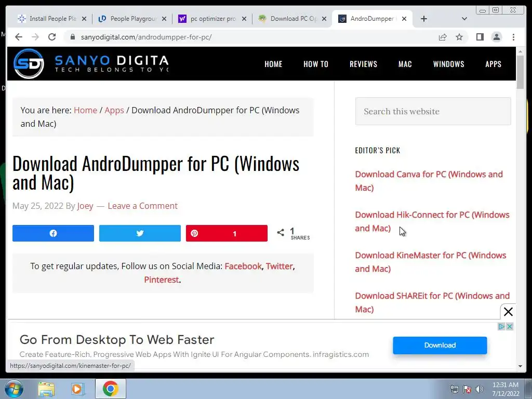Viewport: 532px width, 399px height.
Task: Follow the Twitter social media link
Action: click(x=279, y=267)
